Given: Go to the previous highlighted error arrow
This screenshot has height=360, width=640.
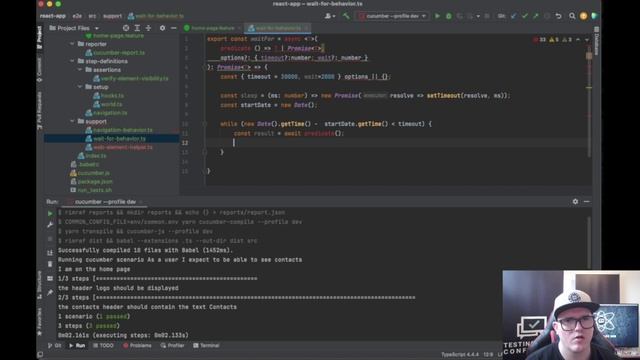Looking at the screenshot, I should 578,40.
